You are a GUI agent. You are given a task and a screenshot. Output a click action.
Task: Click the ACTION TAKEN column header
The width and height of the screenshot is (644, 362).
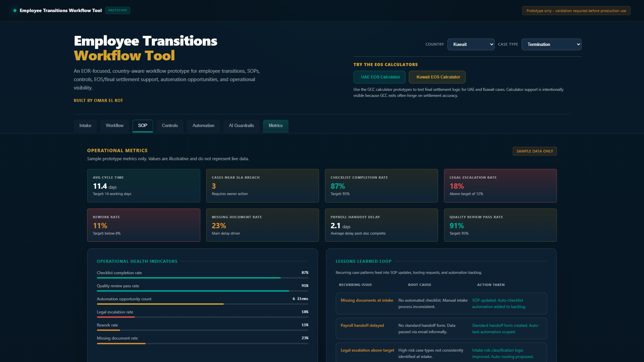(x=491, y=285)
